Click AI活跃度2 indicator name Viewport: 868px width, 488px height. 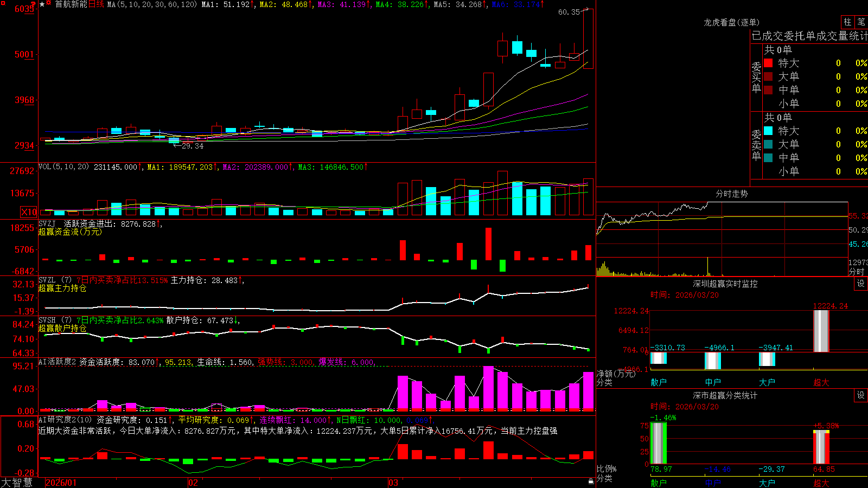point(57,362)
